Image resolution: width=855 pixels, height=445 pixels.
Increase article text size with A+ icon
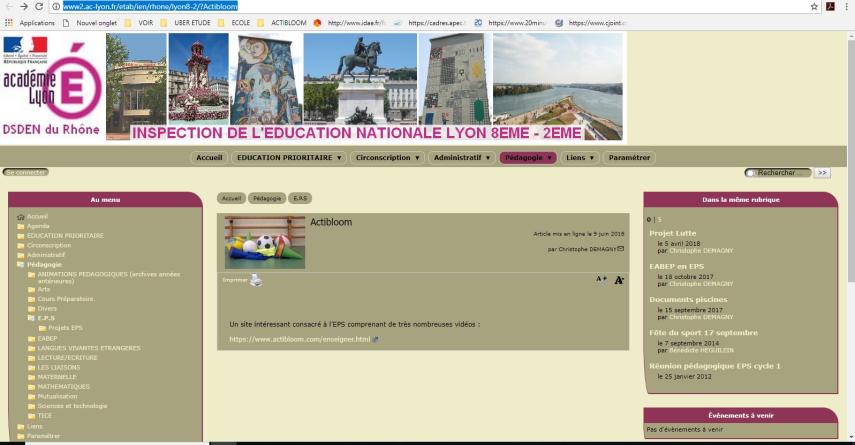pos(601,280)
